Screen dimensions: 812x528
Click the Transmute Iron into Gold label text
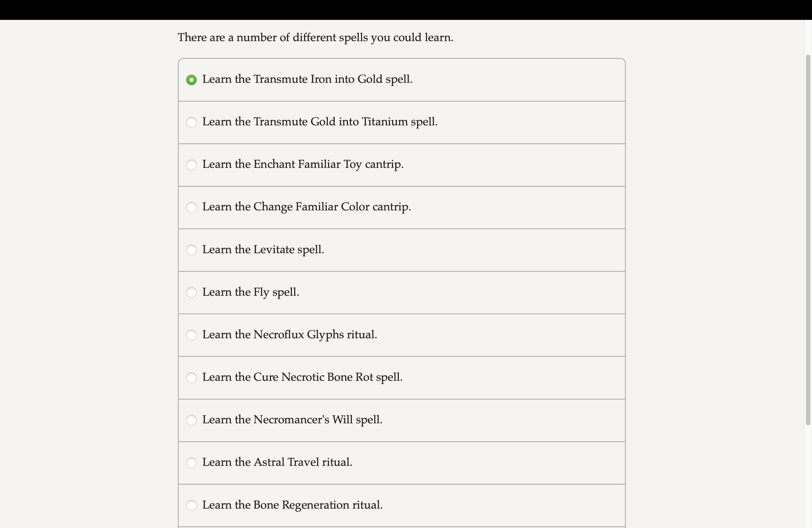[307, 80]
